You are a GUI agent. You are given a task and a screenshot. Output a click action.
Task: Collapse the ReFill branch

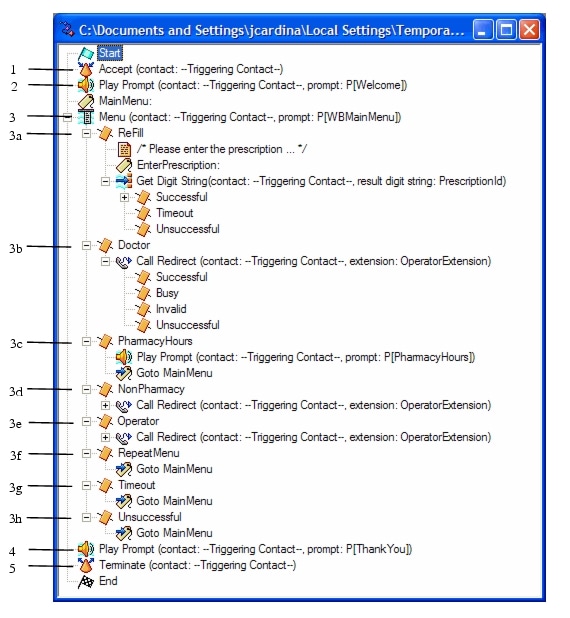(x=86, y=134)
